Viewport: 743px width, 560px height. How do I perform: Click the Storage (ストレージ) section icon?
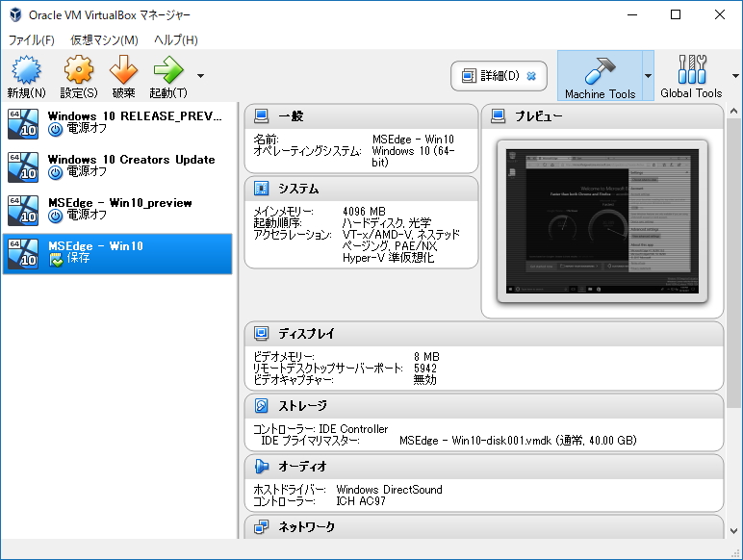tap(261, 405)
